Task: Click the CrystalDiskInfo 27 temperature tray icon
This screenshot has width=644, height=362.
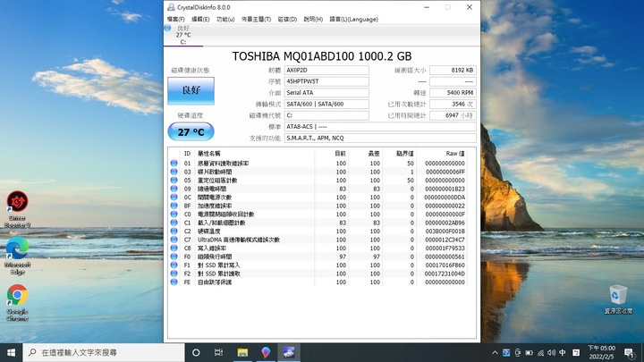Action: click(506, 352)
